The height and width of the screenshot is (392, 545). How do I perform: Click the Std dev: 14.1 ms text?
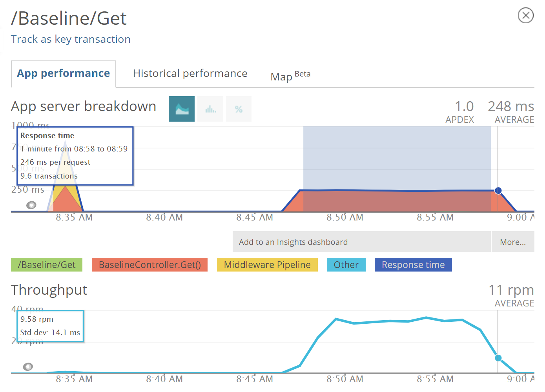tap(50, 332)
